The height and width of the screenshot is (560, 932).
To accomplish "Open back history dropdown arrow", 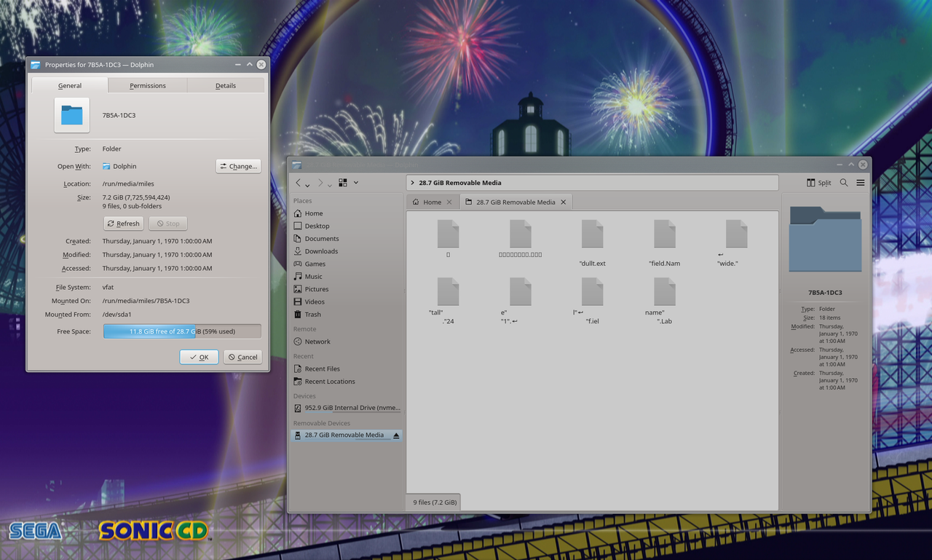I will 307,185.
